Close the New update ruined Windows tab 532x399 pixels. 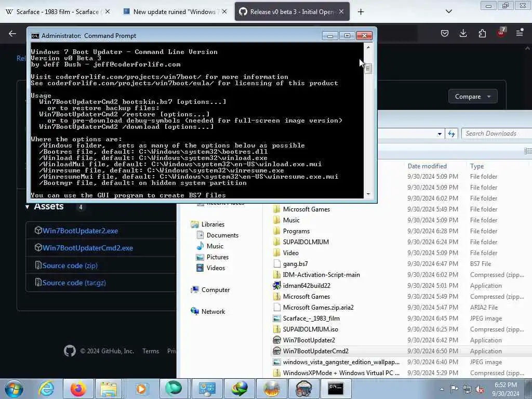(x=224, y=11)
